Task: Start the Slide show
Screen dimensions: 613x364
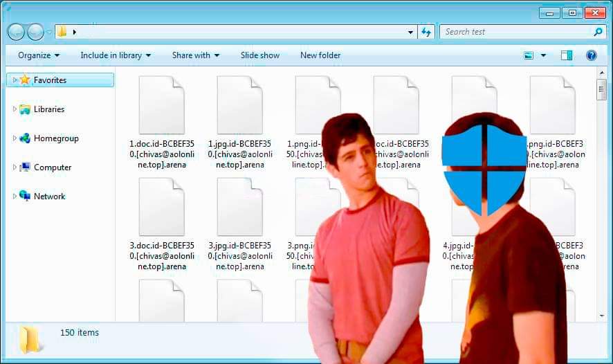Action: click(x=260, y=55)
